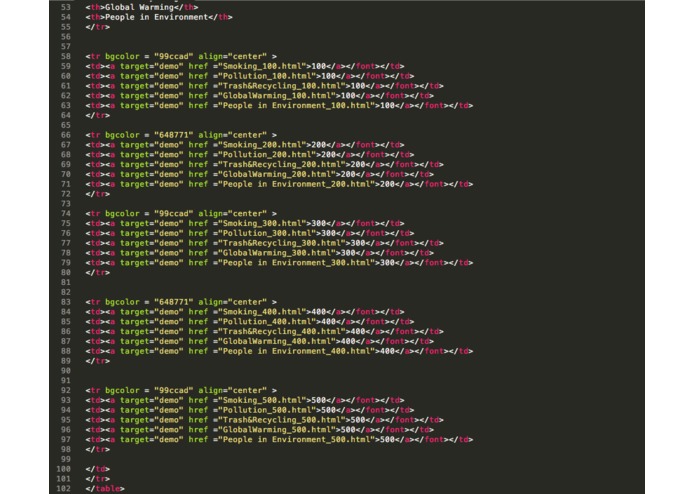Click "GlobalWarming_400.html" on line 87
The width and height of the screenshot is (695, 494).
pos(276,341)
